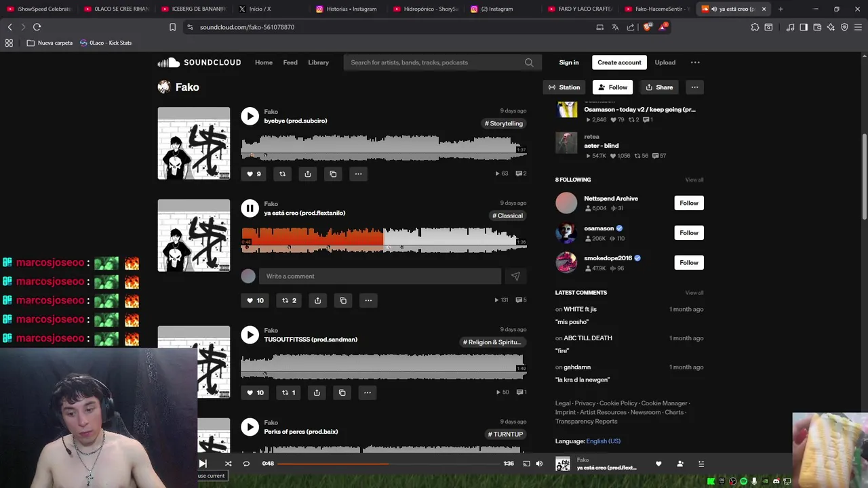Image resolution: width=868 pixels, height=488 pixels.
Task: Seek within the byebye waveform
Action: [x=384, y=147]
